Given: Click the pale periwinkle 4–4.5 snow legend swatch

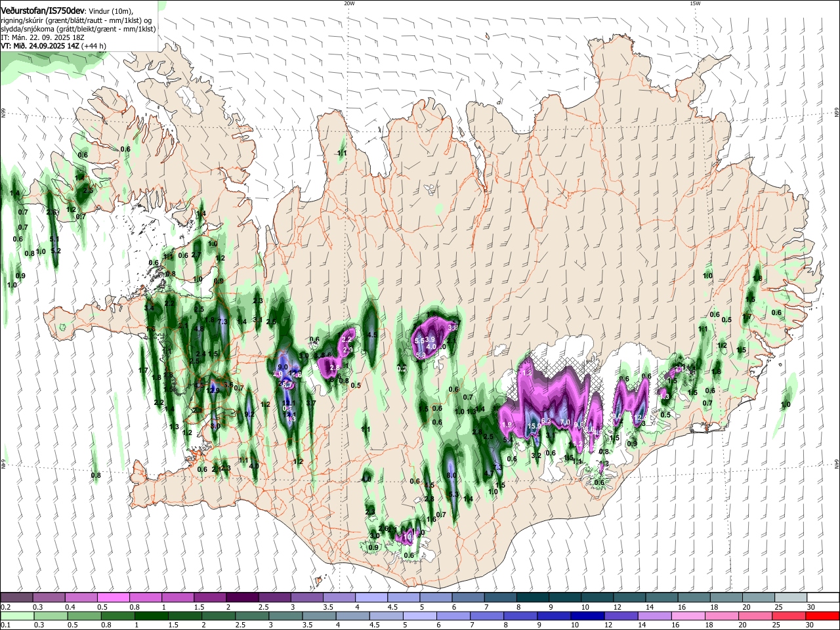Looking at the screenshot, I should point(370,597).
